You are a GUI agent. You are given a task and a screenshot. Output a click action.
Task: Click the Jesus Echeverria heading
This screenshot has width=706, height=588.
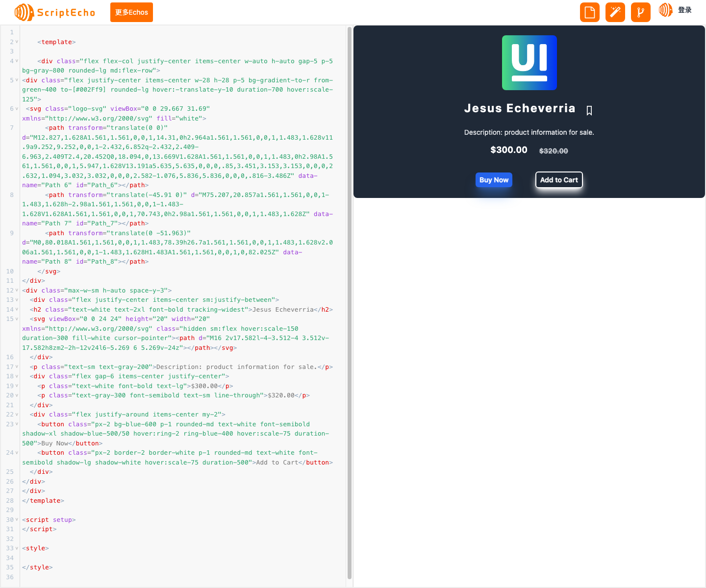[520, 108]
